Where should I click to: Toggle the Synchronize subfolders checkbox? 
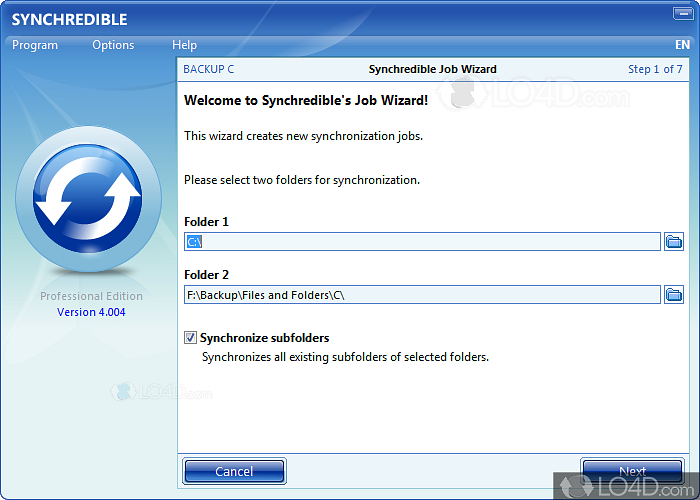(x=191, y=338)
